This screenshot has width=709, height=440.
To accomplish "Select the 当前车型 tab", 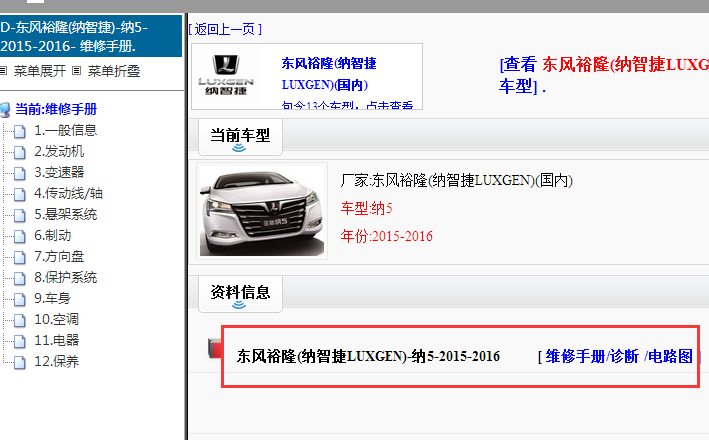I will [x=240, y=137].
